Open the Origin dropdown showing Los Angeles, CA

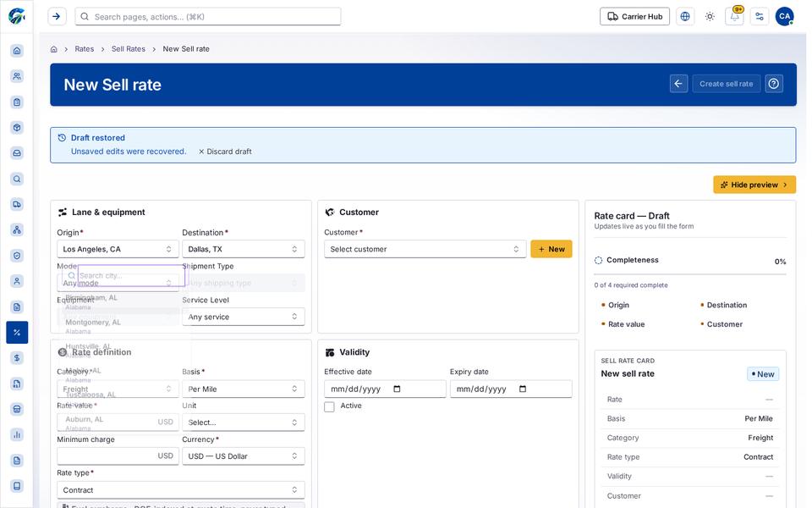click(x=118, y=249)
